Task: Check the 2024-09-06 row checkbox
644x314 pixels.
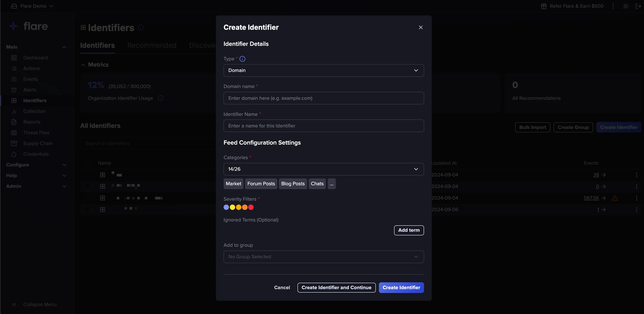Action: [88, 209]
